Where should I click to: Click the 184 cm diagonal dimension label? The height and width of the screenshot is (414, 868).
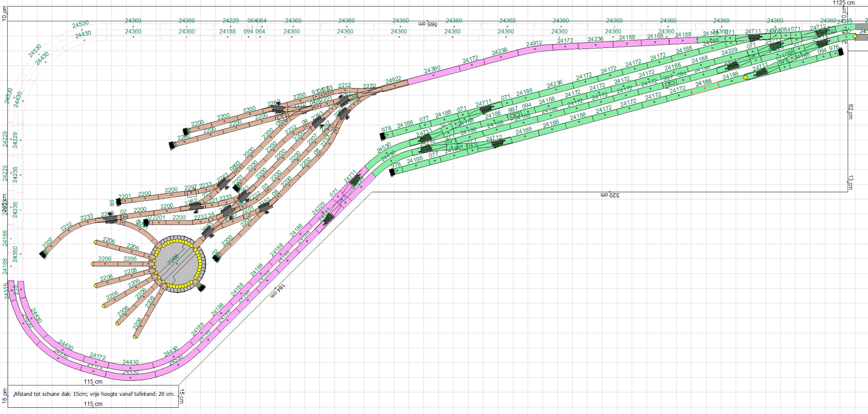click(x=278, y=291)
